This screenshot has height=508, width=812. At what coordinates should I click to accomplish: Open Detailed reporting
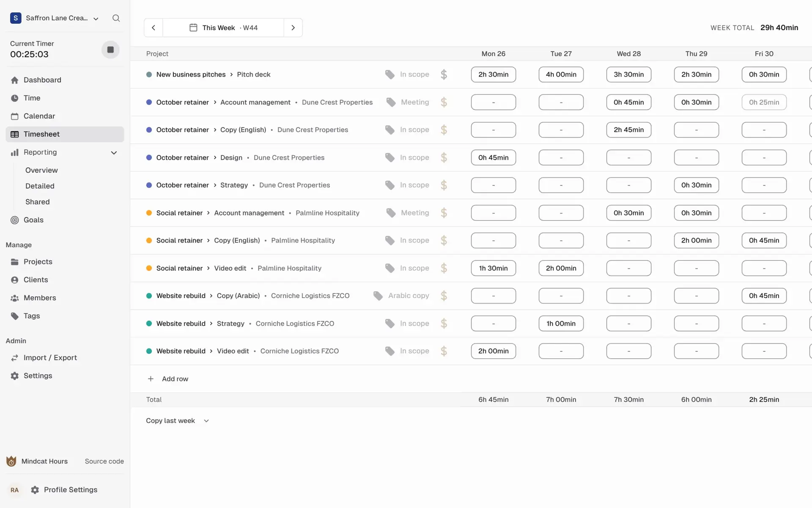pyautogui.click(x=40, y=186)
